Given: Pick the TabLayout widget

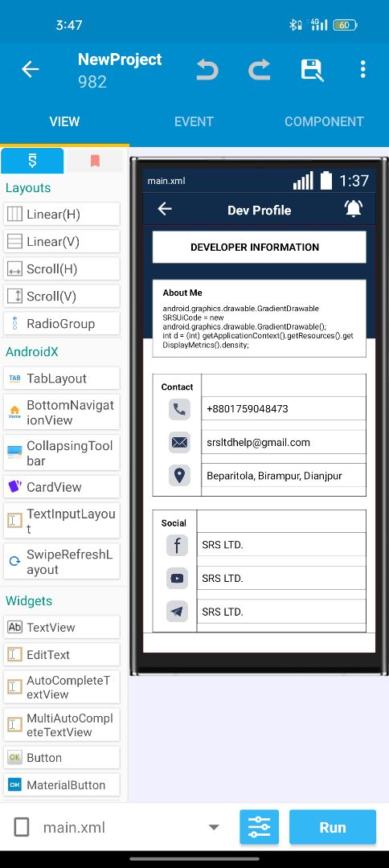Looking at the screenshot, I should [x=61, y=378].
